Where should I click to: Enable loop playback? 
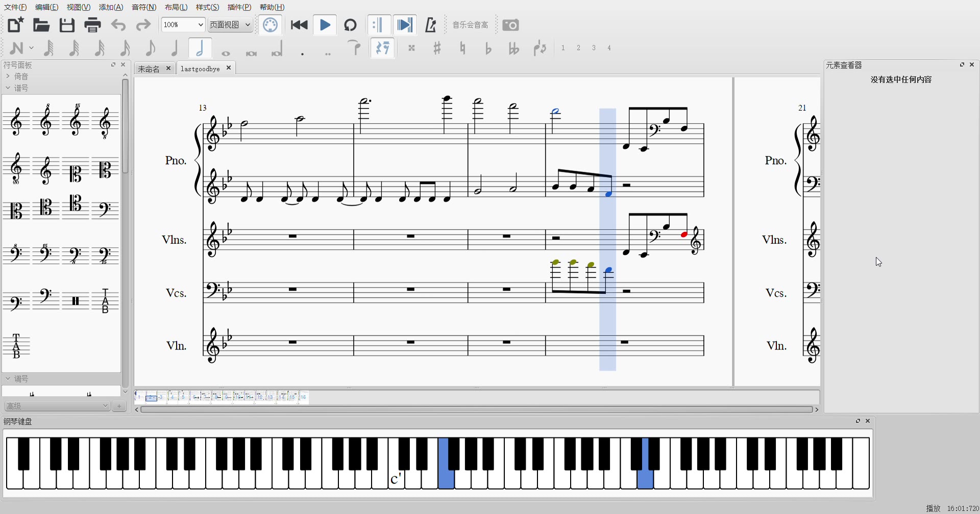coord(351,24)
